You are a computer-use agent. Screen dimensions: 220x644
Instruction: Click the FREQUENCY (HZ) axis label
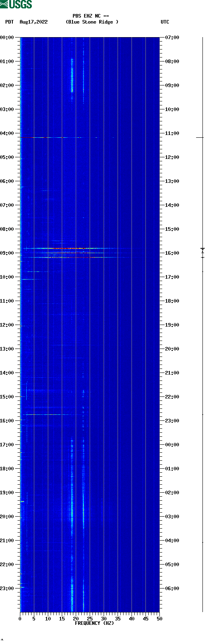(94, 623)
